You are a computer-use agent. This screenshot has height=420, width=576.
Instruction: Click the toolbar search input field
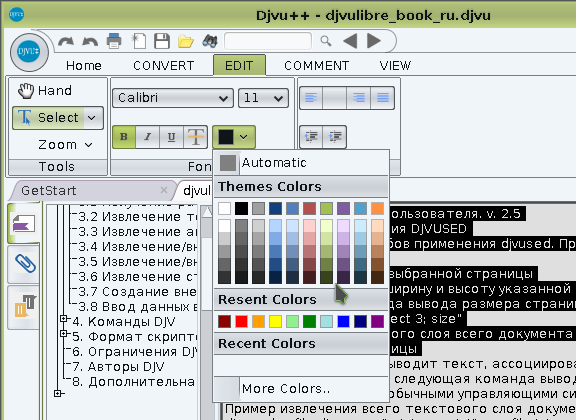point(268,41)
